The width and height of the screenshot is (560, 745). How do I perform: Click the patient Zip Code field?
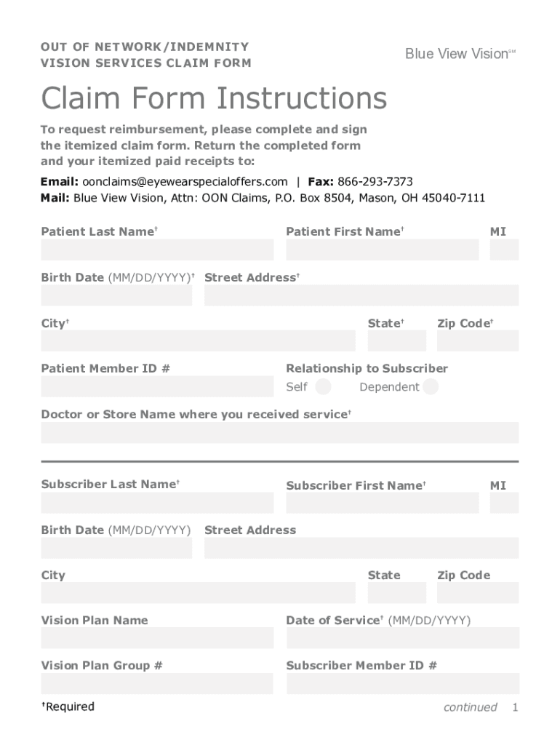coord(478,340)
